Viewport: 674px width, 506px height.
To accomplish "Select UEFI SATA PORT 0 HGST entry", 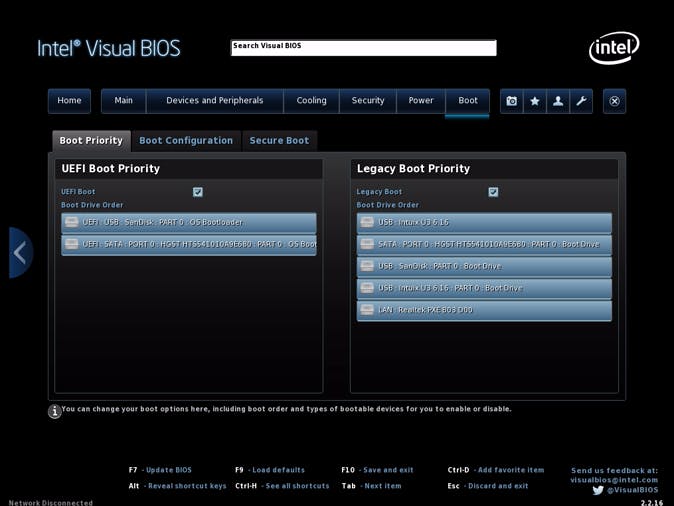I will pyautogui.click(x=189, y=245).
